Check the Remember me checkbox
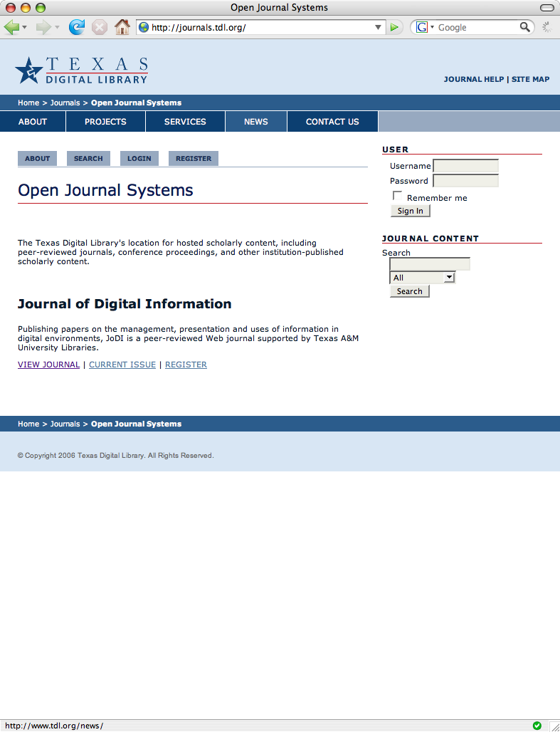The image size is (560, 732). [x=397, y=196]
